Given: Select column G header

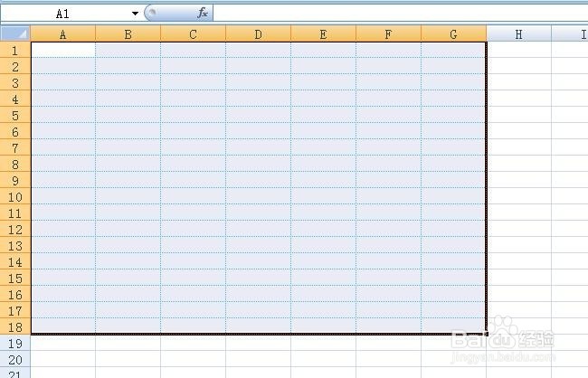Looking at the screenshot, I should (454, 34).
